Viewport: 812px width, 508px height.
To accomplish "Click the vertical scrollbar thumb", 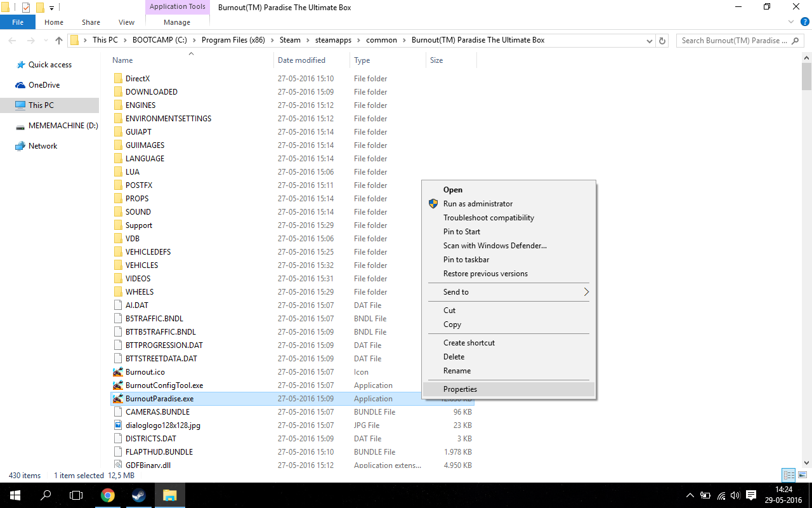I will (x=806, y=76).
